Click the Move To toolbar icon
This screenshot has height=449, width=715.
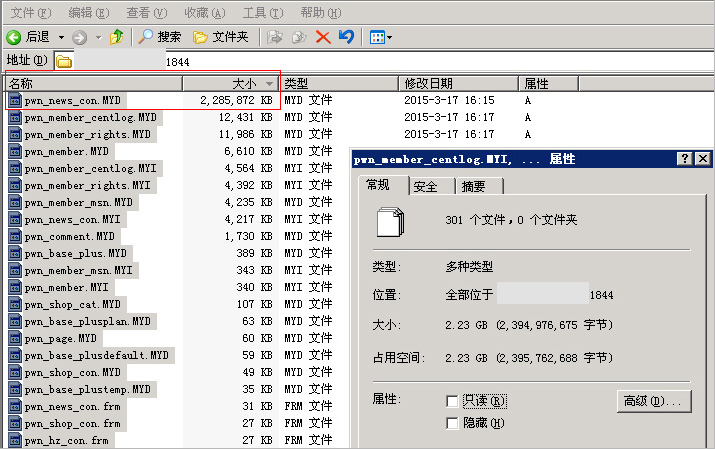275,37
